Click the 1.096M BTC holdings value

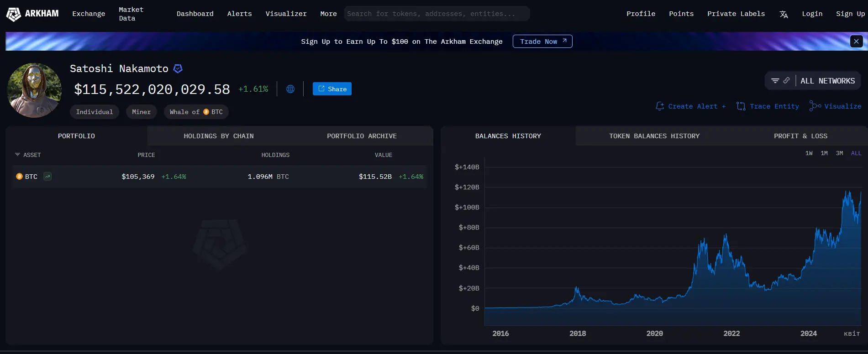click(268, 177)
